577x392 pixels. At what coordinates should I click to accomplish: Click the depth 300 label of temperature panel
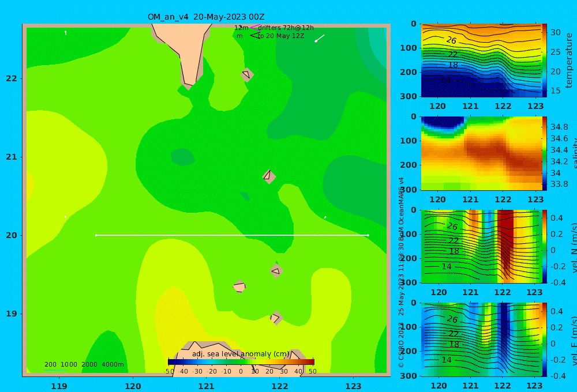[409, 96]
